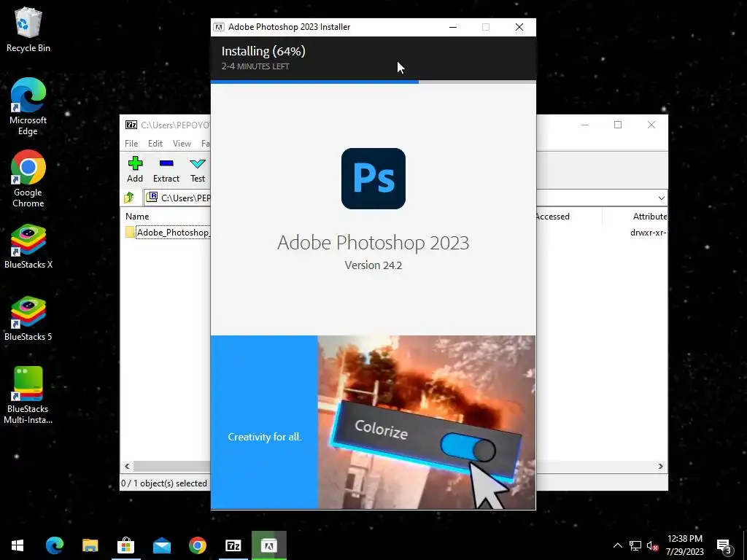Click the muted volume tray icon

point(653,545)
